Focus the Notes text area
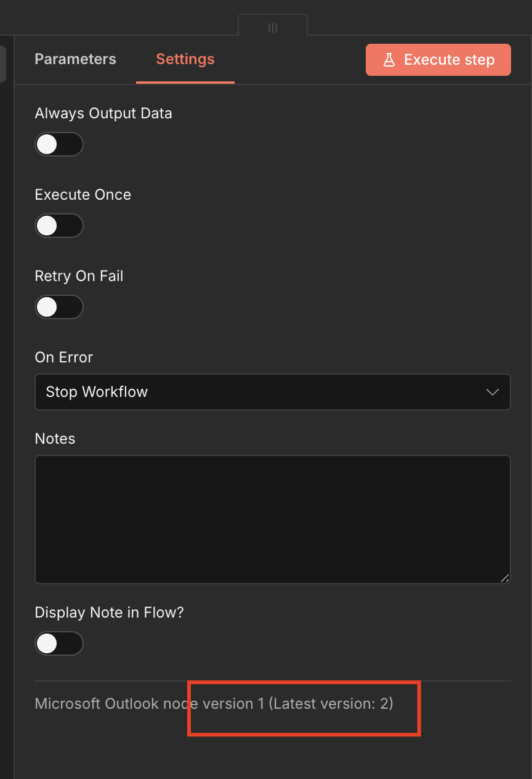The image size is (532, 779). point(272,519)
